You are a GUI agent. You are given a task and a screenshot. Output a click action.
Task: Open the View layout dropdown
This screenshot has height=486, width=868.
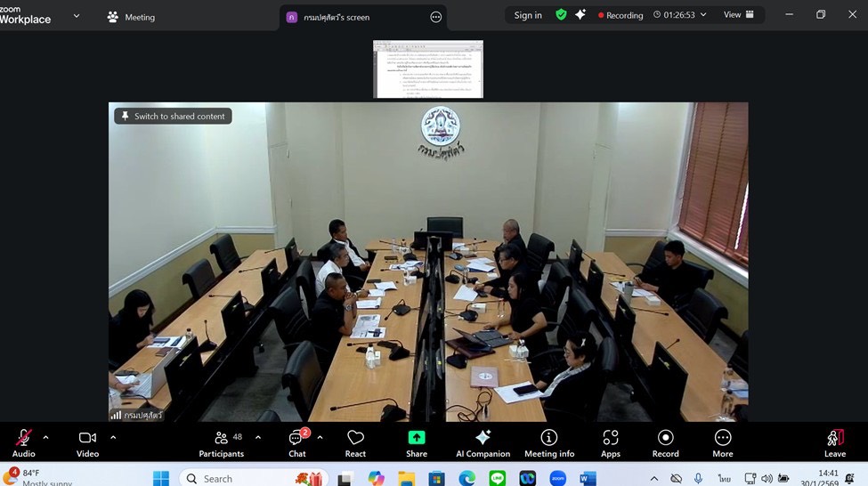click(739, 15)
